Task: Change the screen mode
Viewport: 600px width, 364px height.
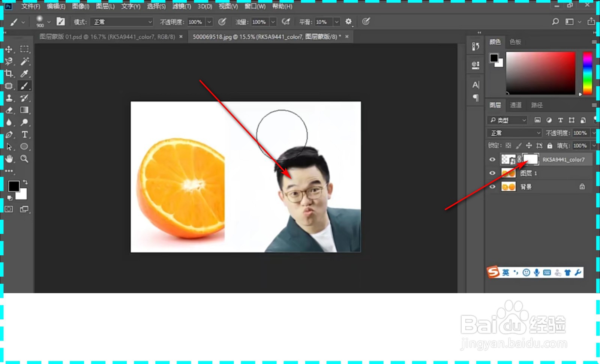Action: [x=24, y=209]
